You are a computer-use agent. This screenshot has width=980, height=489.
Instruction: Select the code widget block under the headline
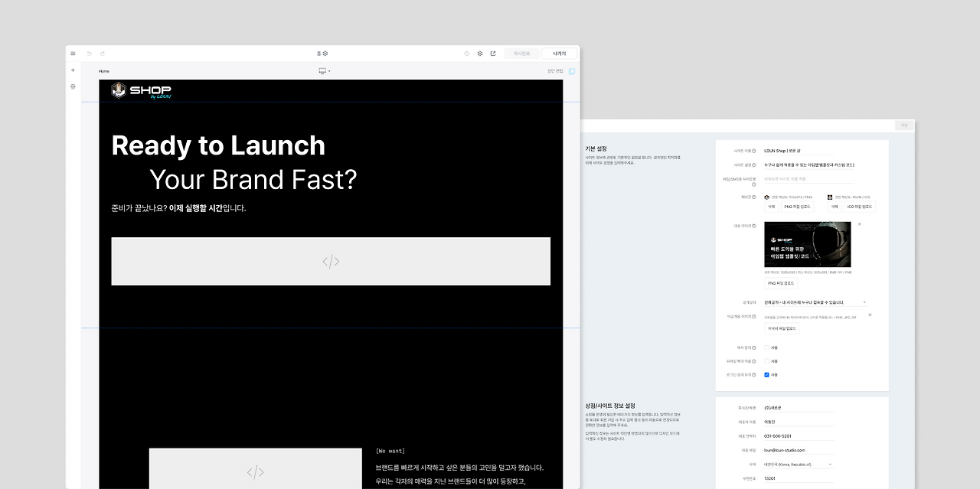331,261
